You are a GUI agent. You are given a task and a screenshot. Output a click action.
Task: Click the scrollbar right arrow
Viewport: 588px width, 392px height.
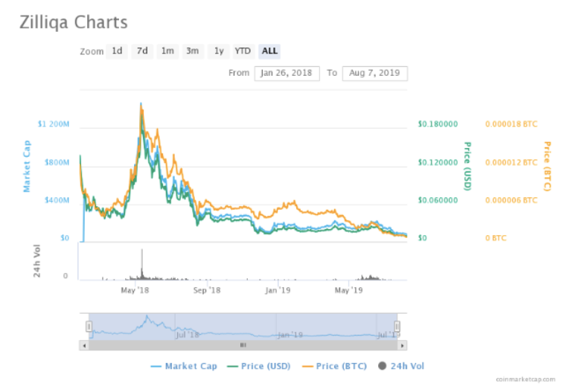coord(403,346)
